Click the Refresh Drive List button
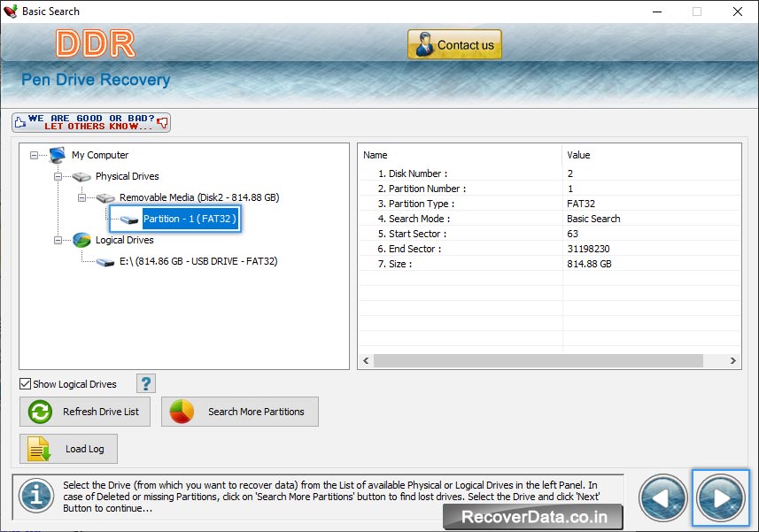The image size is (759, 532). pyautogui.click(x=85, y=412)
